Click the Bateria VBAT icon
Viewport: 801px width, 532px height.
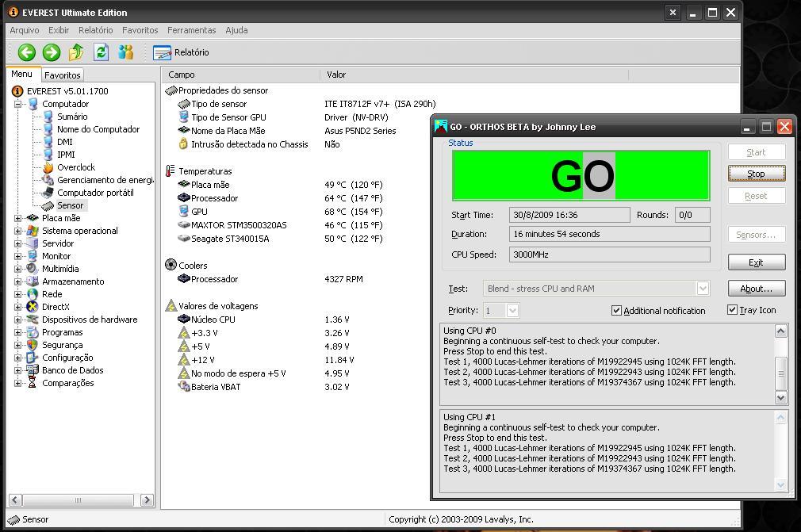[183, 386]
